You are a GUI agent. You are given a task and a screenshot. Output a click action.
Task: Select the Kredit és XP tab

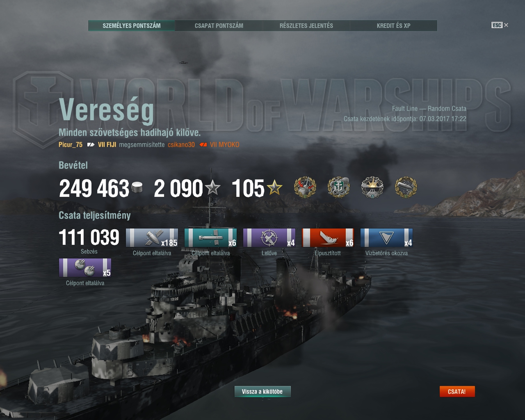click(394, 25)
